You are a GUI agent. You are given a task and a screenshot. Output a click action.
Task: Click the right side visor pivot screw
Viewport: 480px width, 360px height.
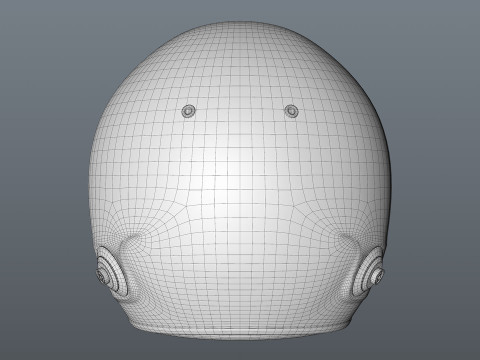pos(379,276)
